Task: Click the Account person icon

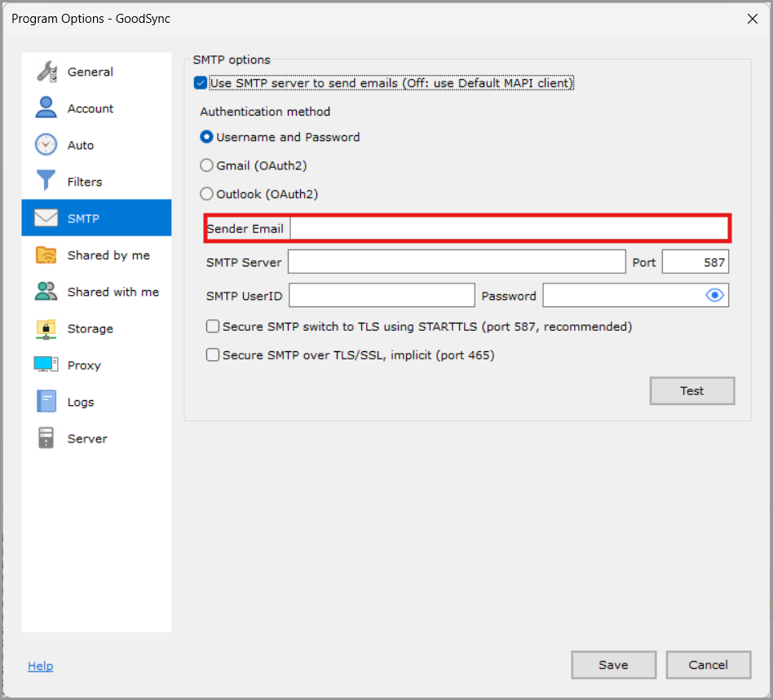Action: pyautogui.click(x=46, y=108)
